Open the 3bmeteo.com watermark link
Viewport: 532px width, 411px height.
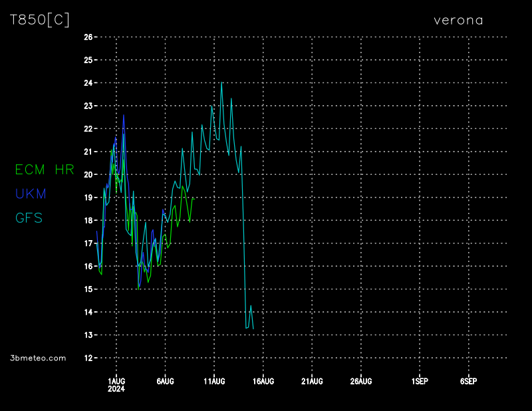38,358
